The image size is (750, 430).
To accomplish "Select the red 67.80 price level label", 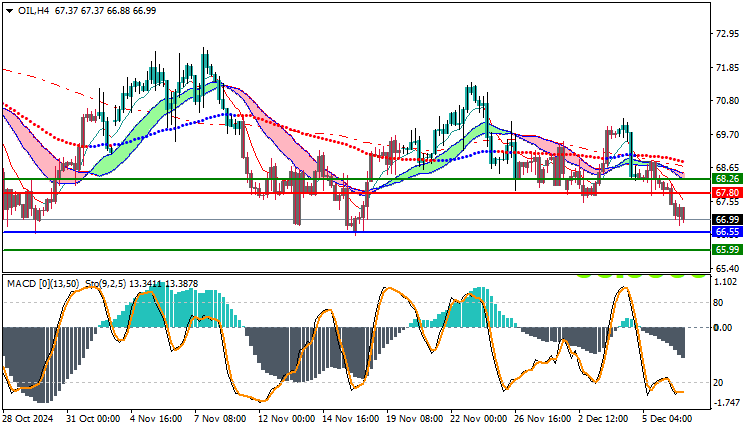I will point(728,193).
